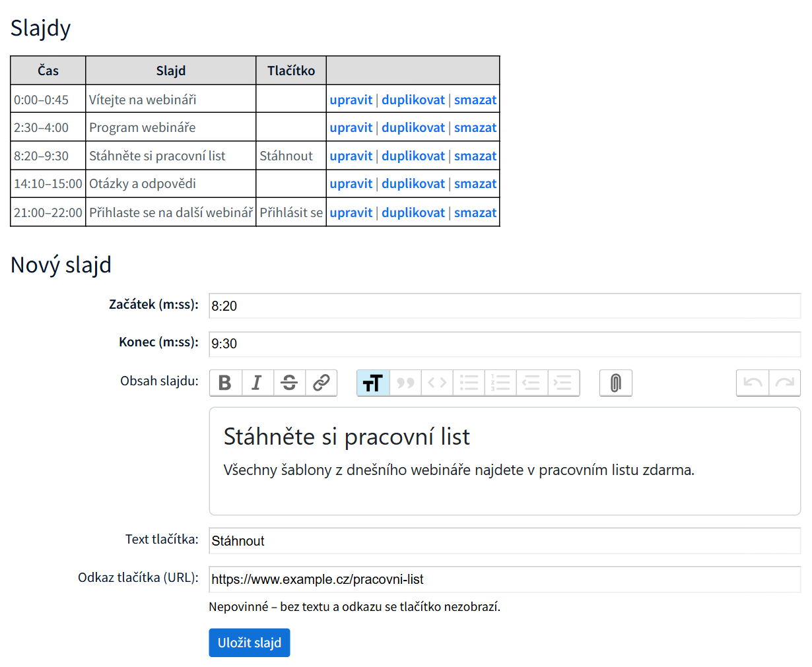Click the 'Slajdy' page heading
The width and height of the screenshot is (812, 667).
tap(40, 28)
